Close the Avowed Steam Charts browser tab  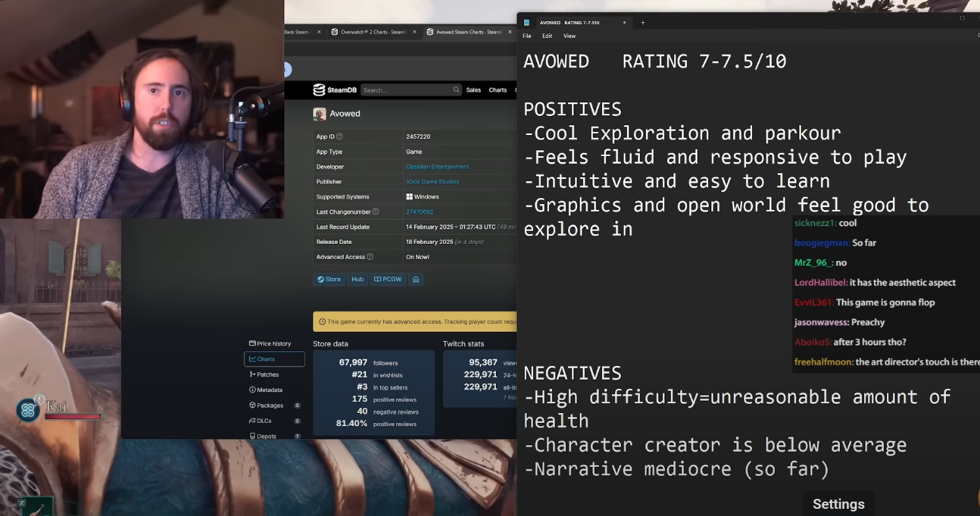click(x=510, y=31)
